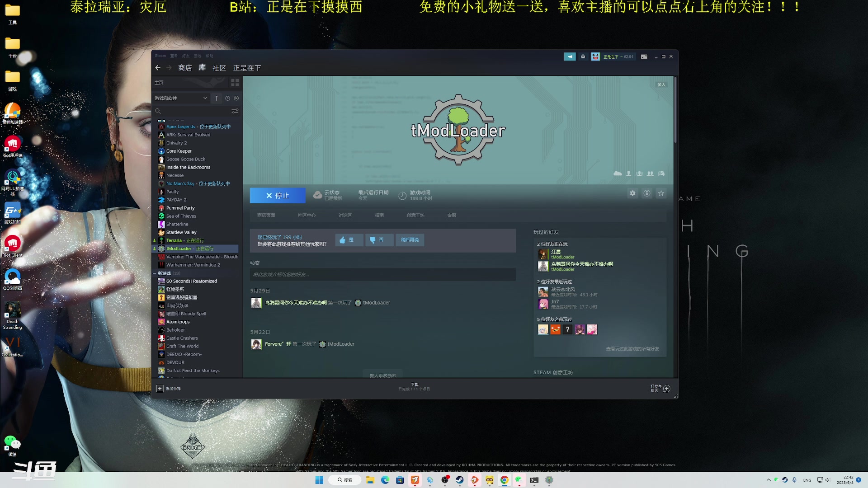View all friends who played link
The height and width of the screenshot is (488, 868).
[x=632, y=349]
